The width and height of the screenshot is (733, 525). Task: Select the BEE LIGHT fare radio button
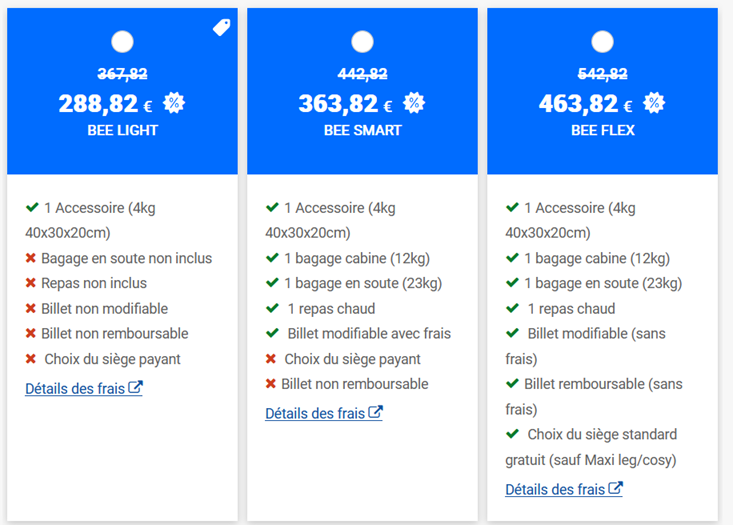pyautogui.click(x=122, y=42)
